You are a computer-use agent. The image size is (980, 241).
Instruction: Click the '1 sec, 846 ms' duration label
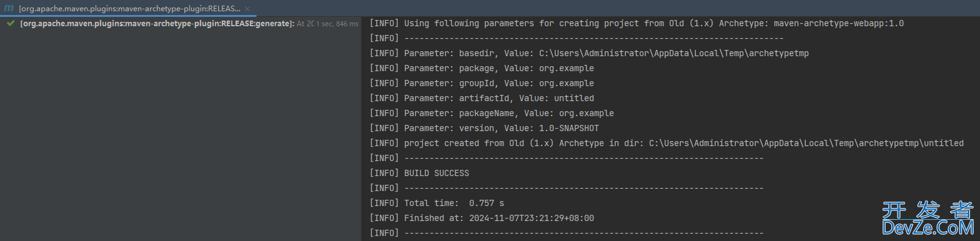point(337,24)
